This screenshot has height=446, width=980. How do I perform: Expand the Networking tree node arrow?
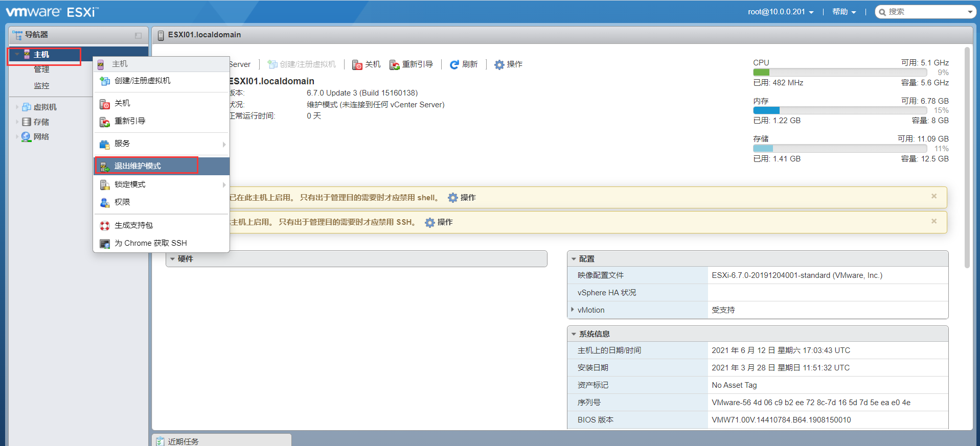point(17,136)
